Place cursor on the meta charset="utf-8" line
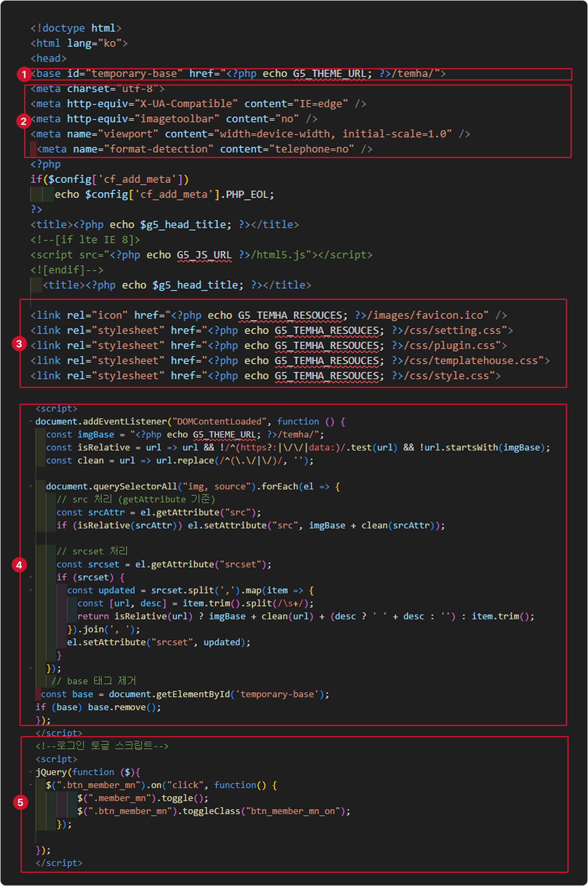Viewport: 588px width, 886px height. (97, 89)
